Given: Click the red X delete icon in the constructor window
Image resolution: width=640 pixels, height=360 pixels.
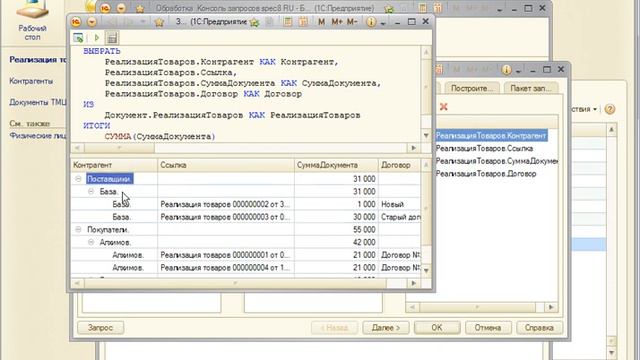Looking at the screenshot, I should 444,107.
